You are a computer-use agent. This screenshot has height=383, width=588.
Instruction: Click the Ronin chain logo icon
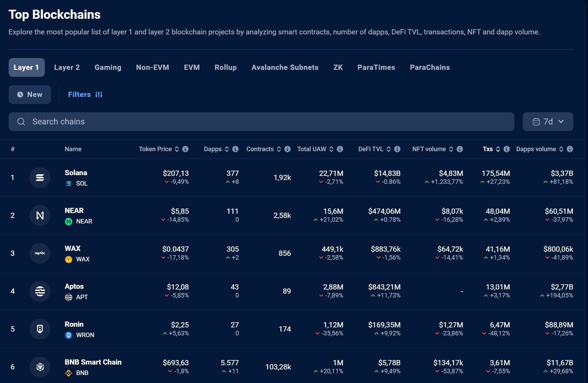click(x=40, y=329)
